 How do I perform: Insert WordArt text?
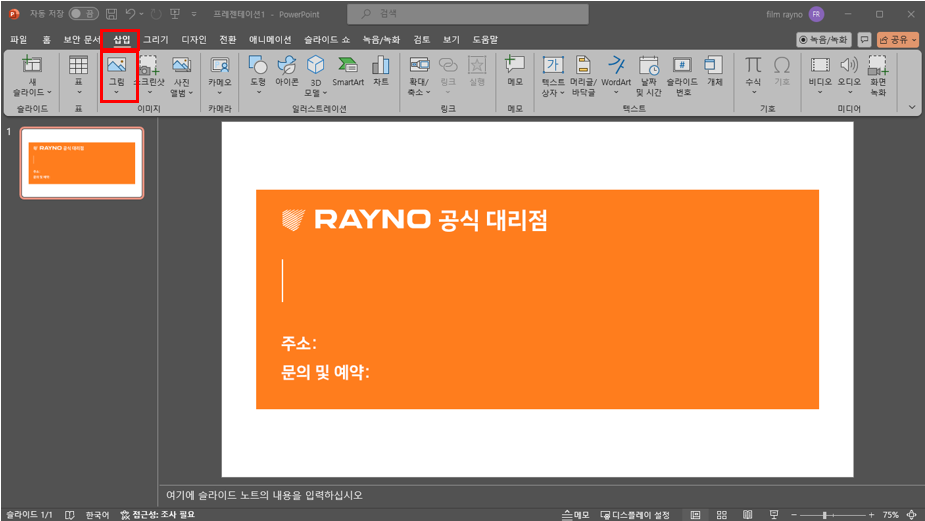[x=616, y=76]
